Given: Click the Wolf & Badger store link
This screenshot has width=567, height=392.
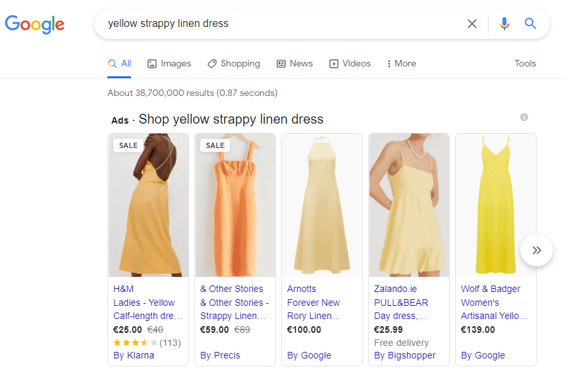Looking at the screenshot, I should click(x=491, y=289).
